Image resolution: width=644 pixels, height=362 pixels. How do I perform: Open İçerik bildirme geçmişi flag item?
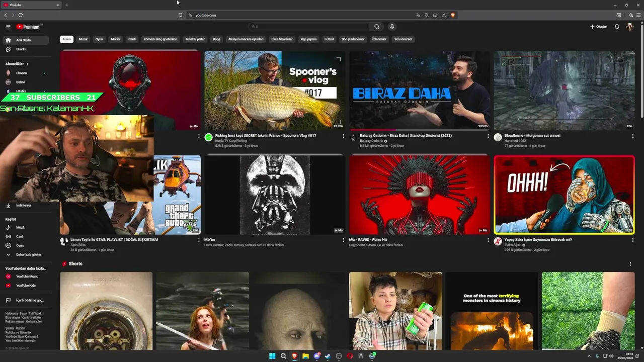(x=27, y=301)
